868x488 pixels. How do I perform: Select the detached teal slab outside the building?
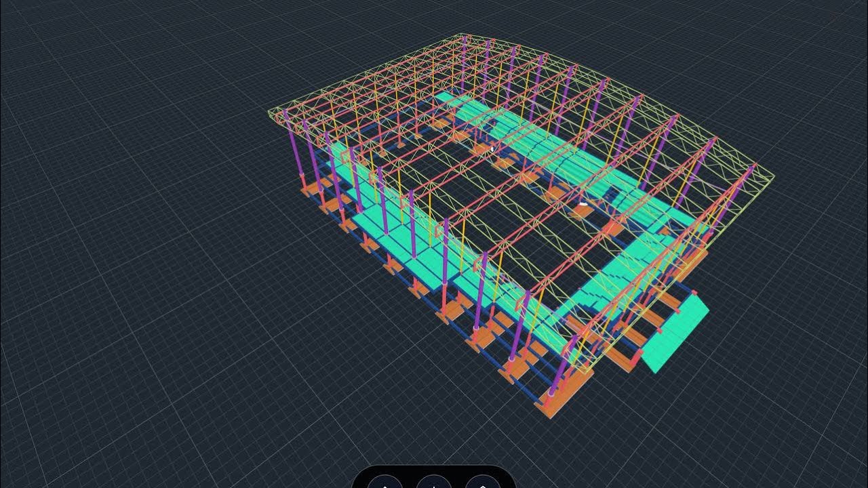675,335
